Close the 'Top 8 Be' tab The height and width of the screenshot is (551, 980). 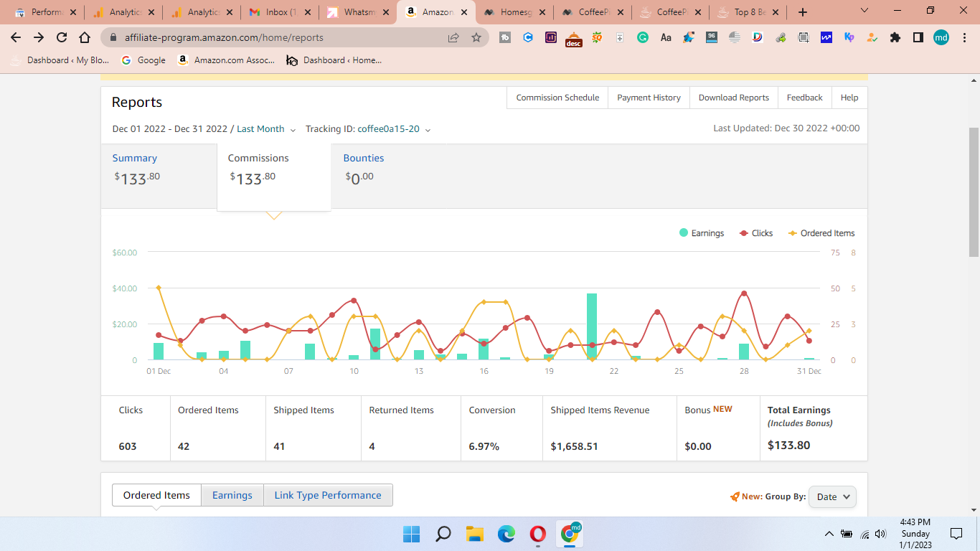click(776, 12)
